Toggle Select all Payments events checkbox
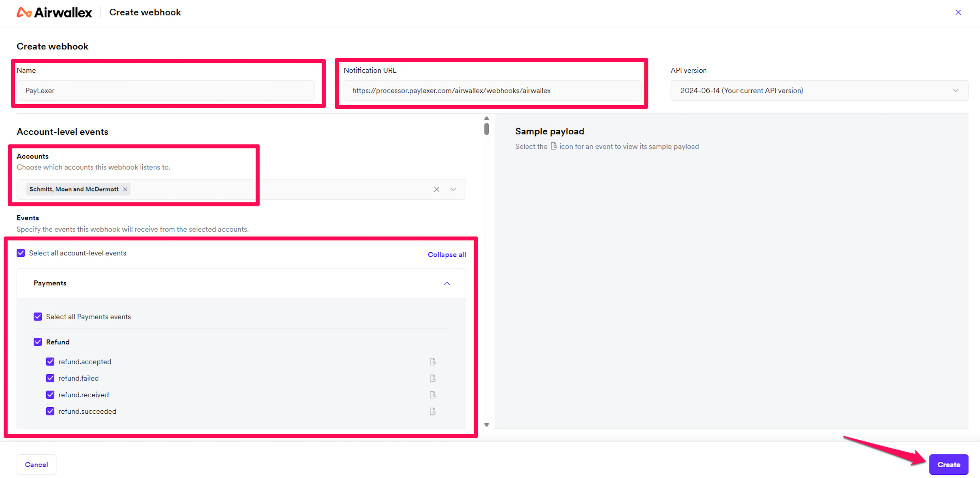Image resolution: width=980 pixels, height=478 pixels. pos(38,317)
